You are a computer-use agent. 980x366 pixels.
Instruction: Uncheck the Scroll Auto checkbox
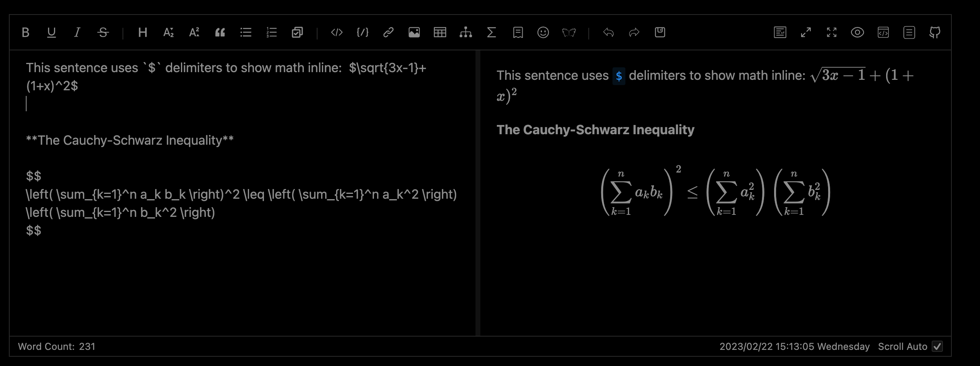click(x=938, y=346)
